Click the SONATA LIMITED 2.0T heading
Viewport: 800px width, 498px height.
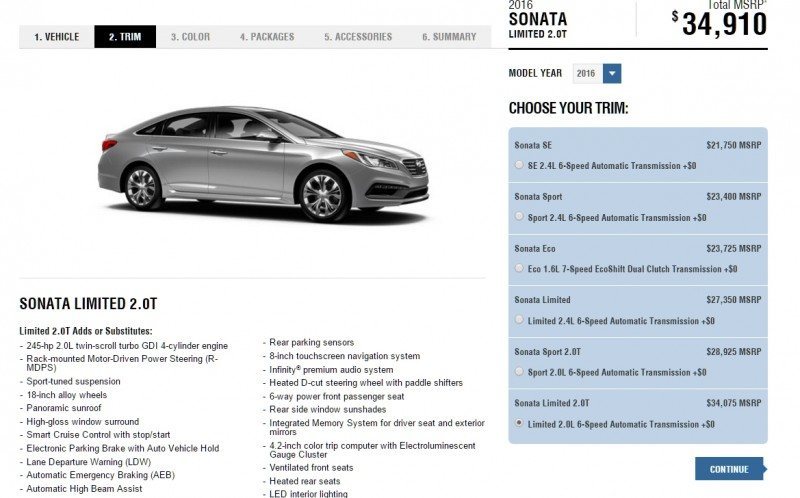point(88,304)
